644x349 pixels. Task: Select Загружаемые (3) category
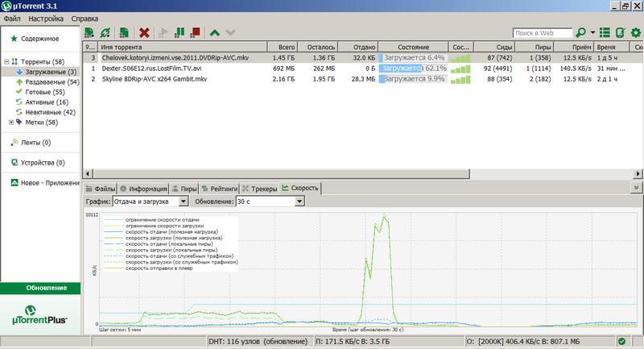pyautogui.click(x=51, y=72)
